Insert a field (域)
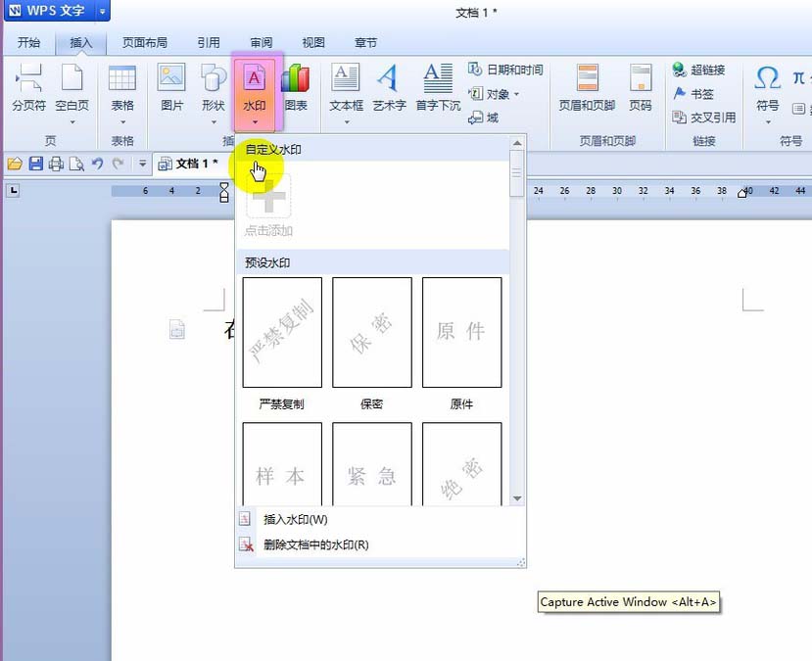Screen dimensions: 812x661 click(483, 118)
